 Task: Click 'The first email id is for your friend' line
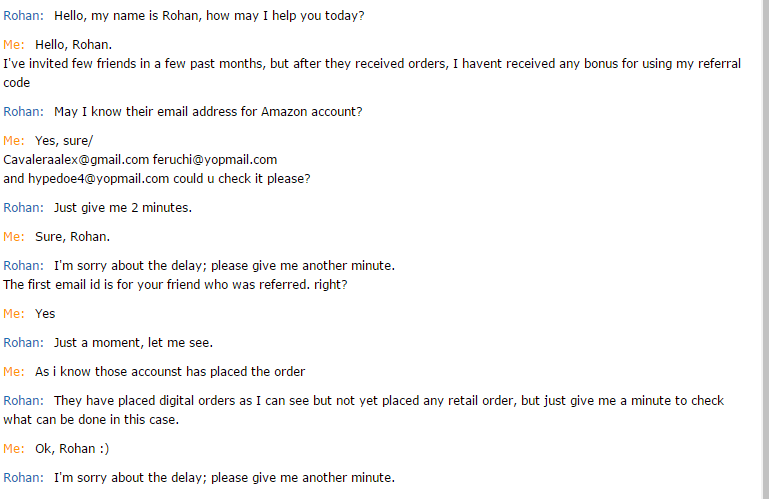(x=175, y=285)
